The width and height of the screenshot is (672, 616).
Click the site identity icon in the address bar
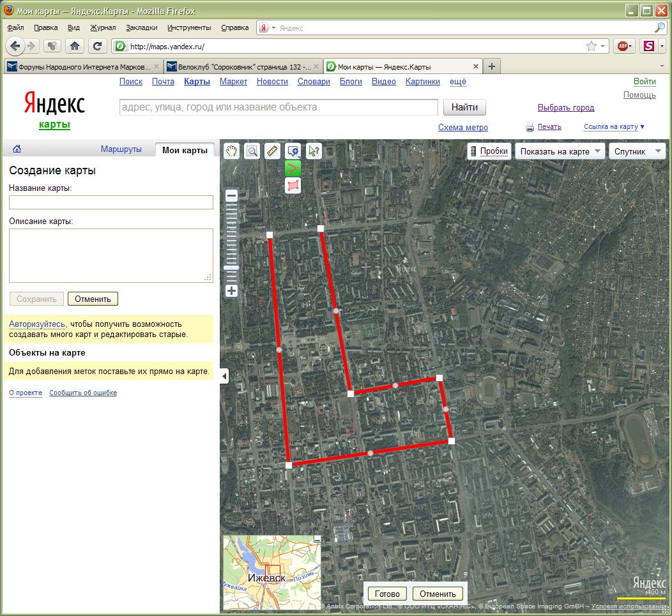(x=121, y=46)
